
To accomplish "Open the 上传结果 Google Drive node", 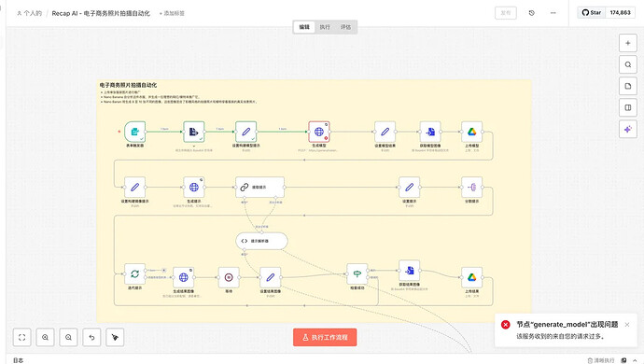I will tap(472, 278).
